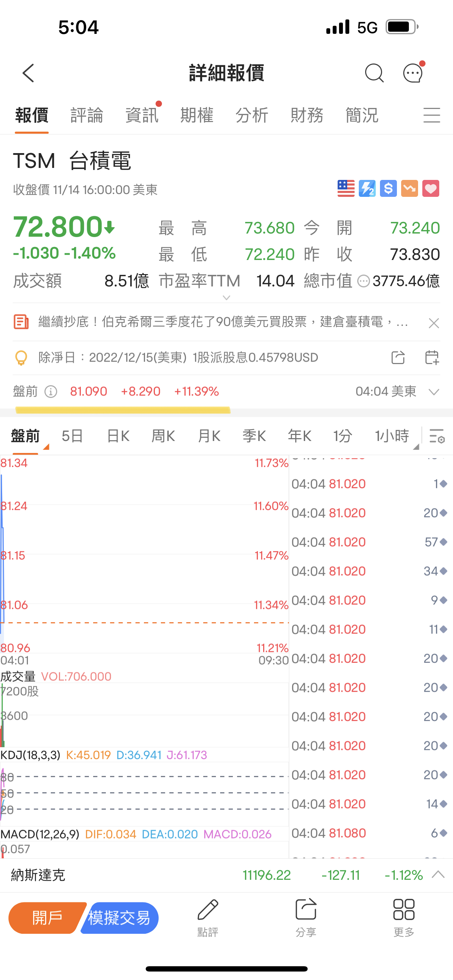Open the chat messages bubble icon

tap(413, 73)
